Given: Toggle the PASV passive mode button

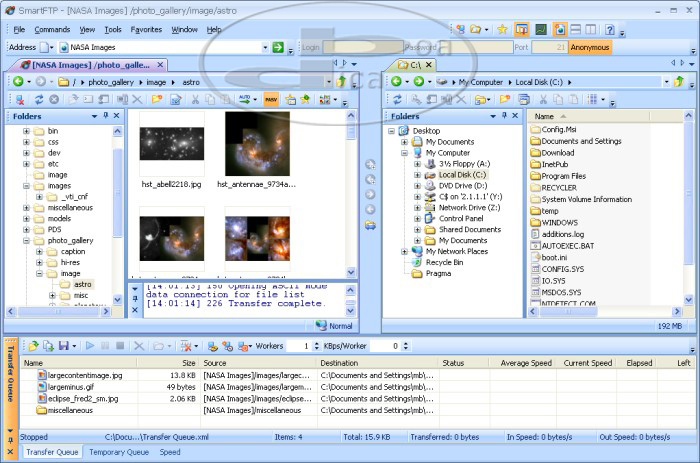Looking at the screenshot, I should 271,99.
